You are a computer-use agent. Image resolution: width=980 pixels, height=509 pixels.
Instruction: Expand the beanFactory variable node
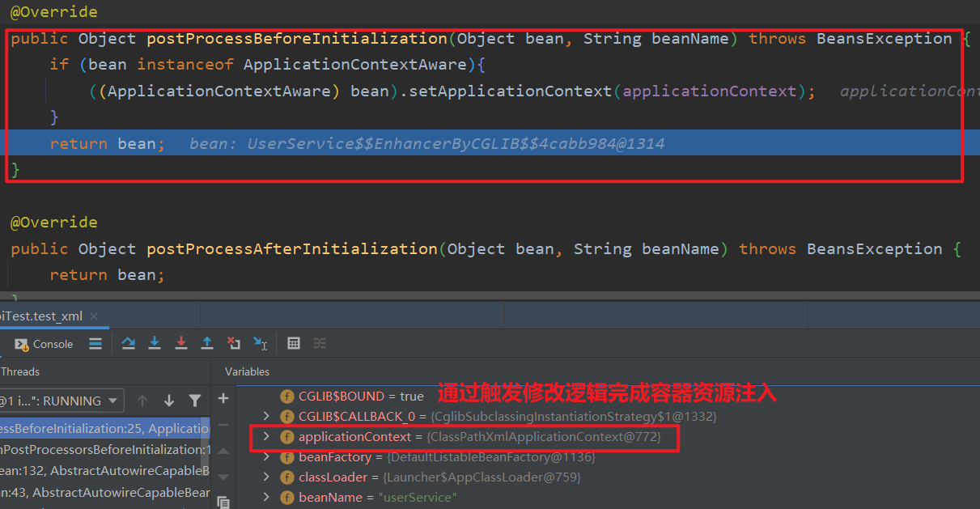(267, 457)
